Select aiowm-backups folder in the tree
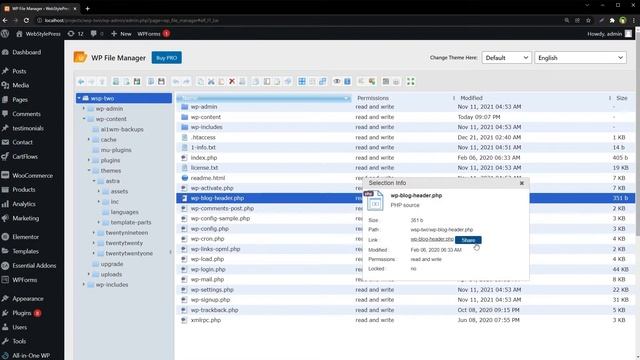640x360 pixels. 122,129
